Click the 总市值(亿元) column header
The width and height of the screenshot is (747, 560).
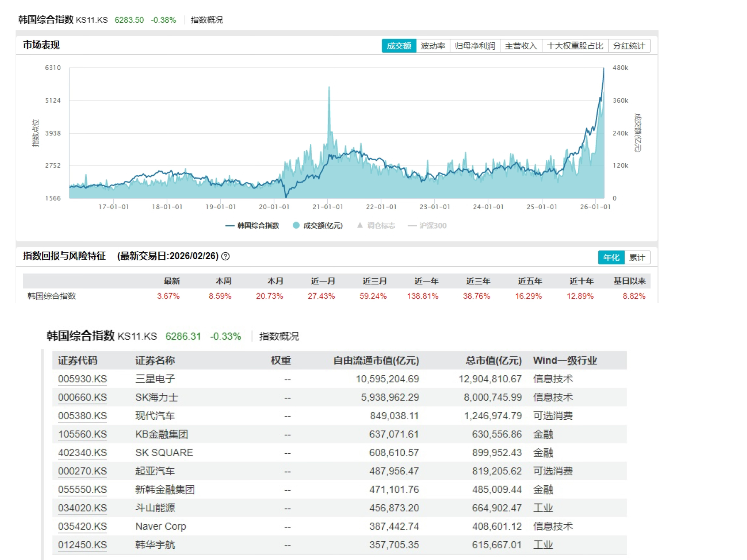[x=493, y=361]
